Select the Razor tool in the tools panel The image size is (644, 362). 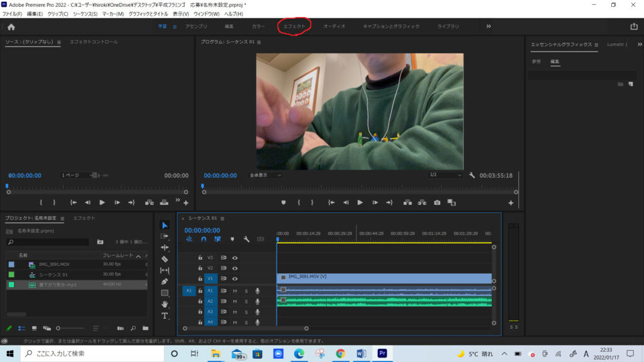(165, 259)
